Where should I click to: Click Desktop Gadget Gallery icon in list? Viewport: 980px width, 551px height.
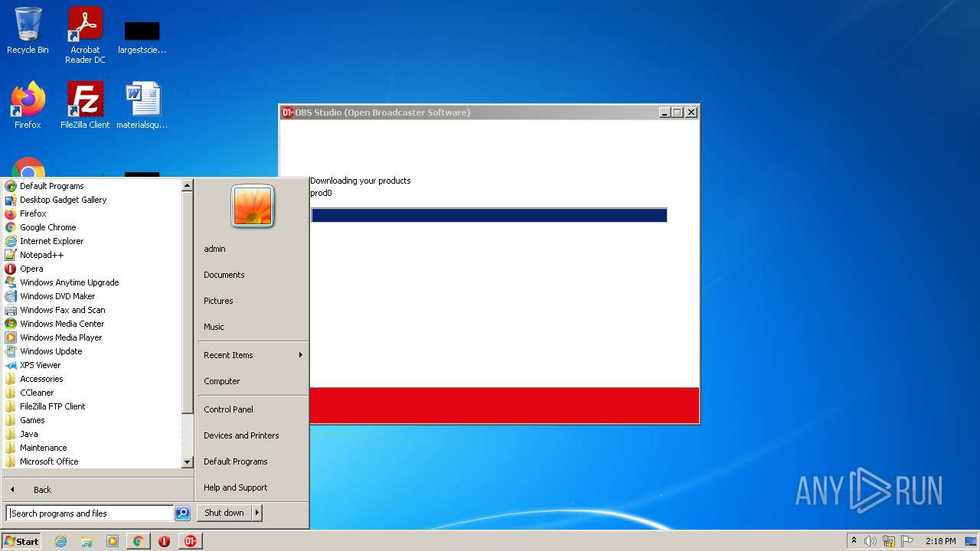11,200
